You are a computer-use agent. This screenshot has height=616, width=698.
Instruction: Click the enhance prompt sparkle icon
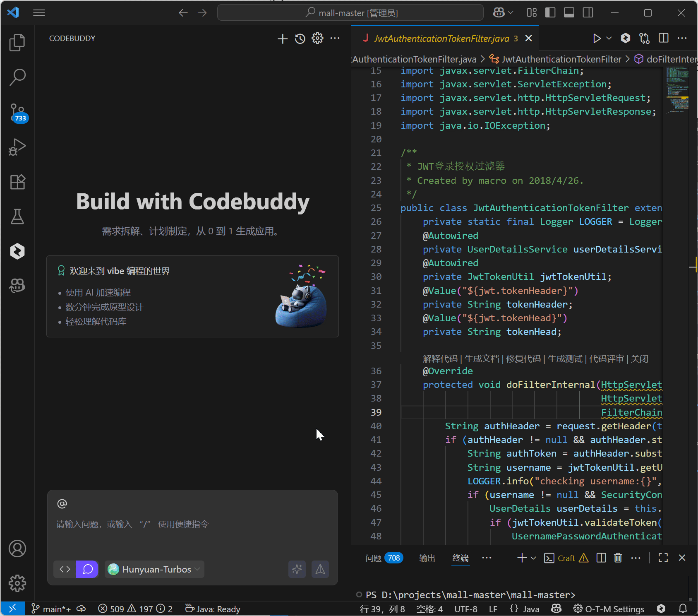297,569
